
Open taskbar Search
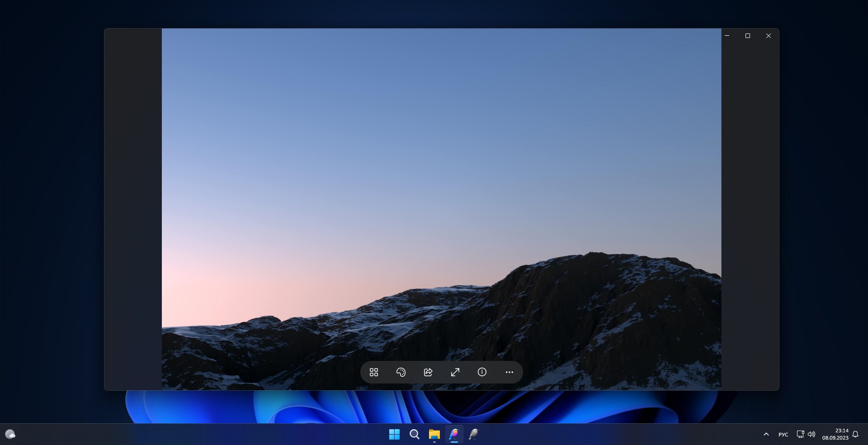coord(415,435)
